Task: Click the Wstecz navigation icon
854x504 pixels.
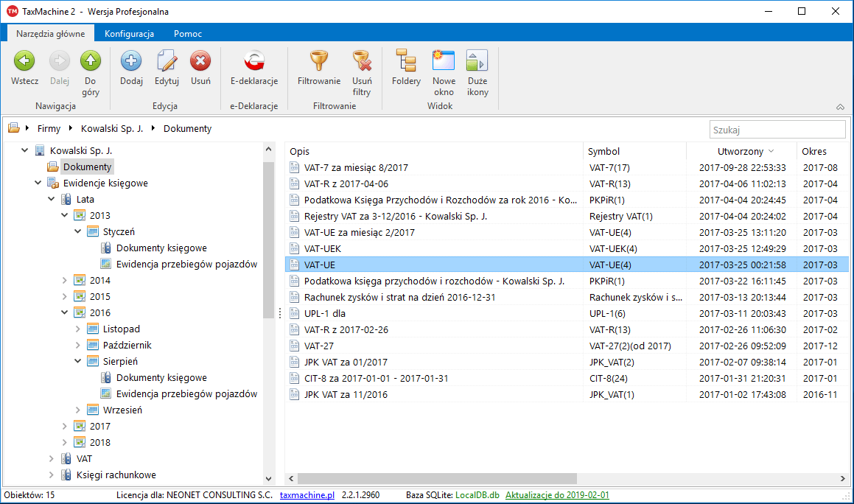Action: point(24,70)
